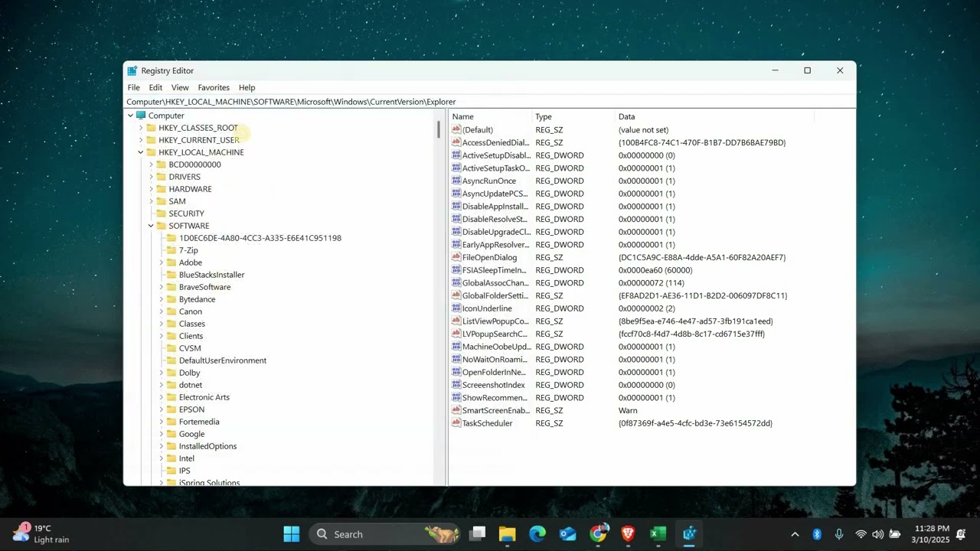Screen dimensions: 980x551
Task: Select the OpenFolderInNewWindow value name
Action: click(x=495, y=372)
